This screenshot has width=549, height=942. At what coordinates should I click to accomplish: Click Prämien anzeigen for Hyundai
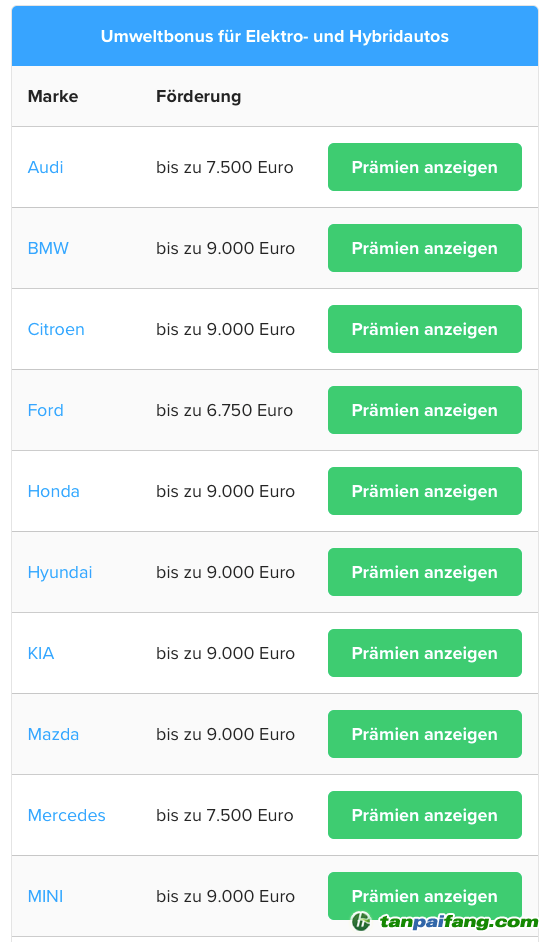pos(425,573)
